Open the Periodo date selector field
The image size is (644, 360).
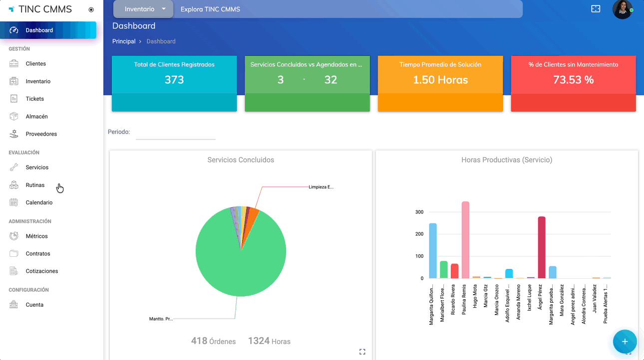pos(175,133)
